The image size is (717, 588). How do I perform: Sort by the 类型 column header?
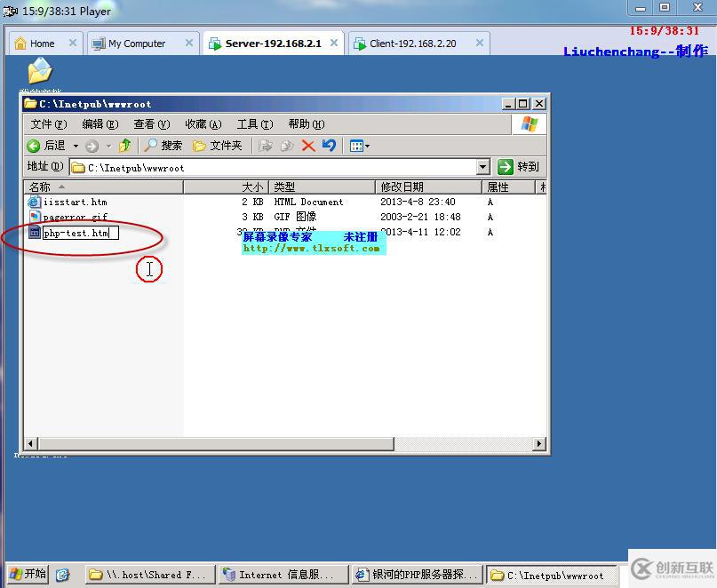point(322,187)
